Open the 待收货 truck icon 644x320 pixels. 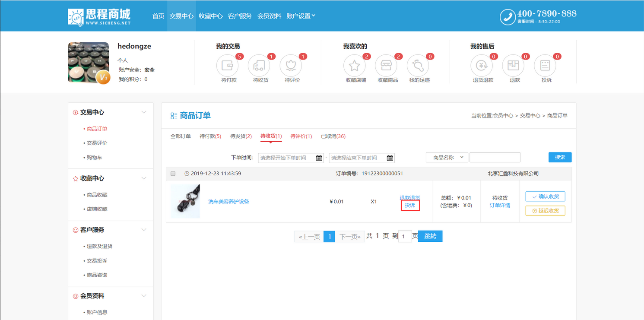click(x=259, y=66)
